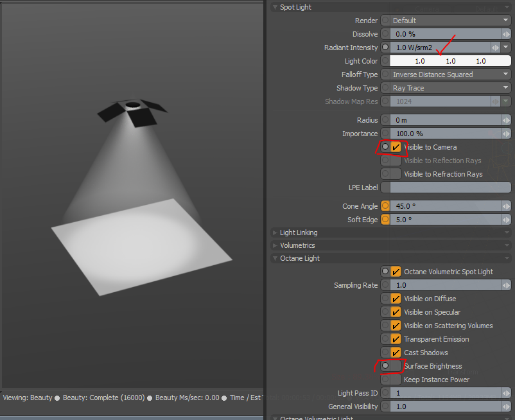The image size is (515, 420).
Task: Edit the Radiant Intensity 1.0 W/srm2 field
Action: [440, 48]
